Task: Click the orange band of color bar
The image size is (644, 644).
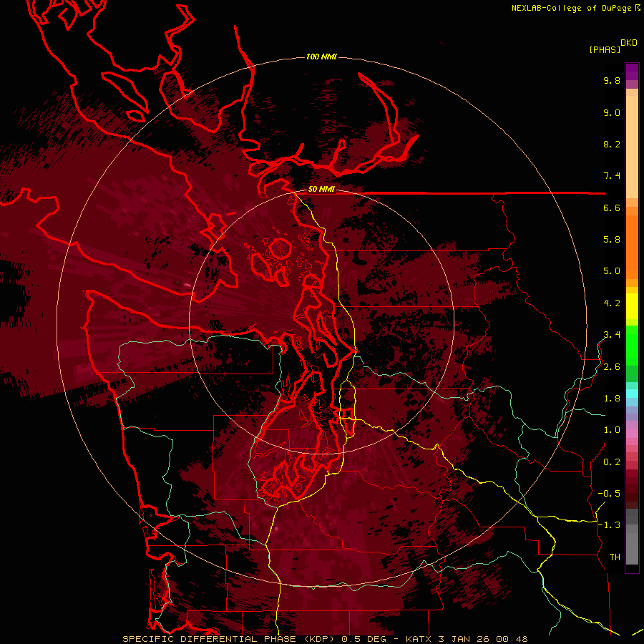Action: [x=632, y=246]
